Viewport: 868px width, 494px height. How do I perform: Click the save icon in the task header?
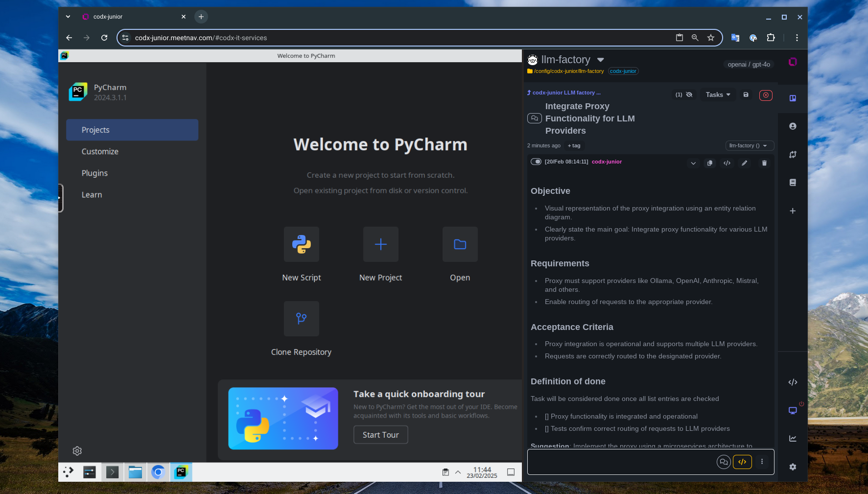coord(746,94)
